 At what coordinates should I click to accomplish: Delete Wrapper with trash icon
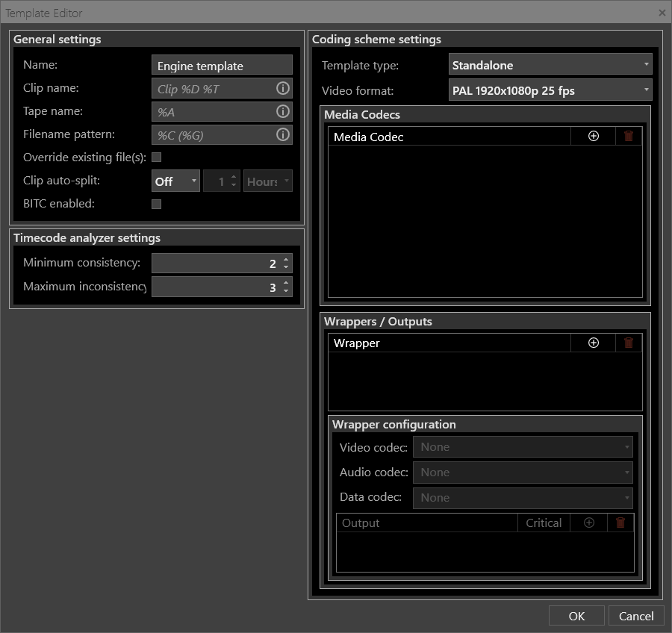click(x=628, y=343)
